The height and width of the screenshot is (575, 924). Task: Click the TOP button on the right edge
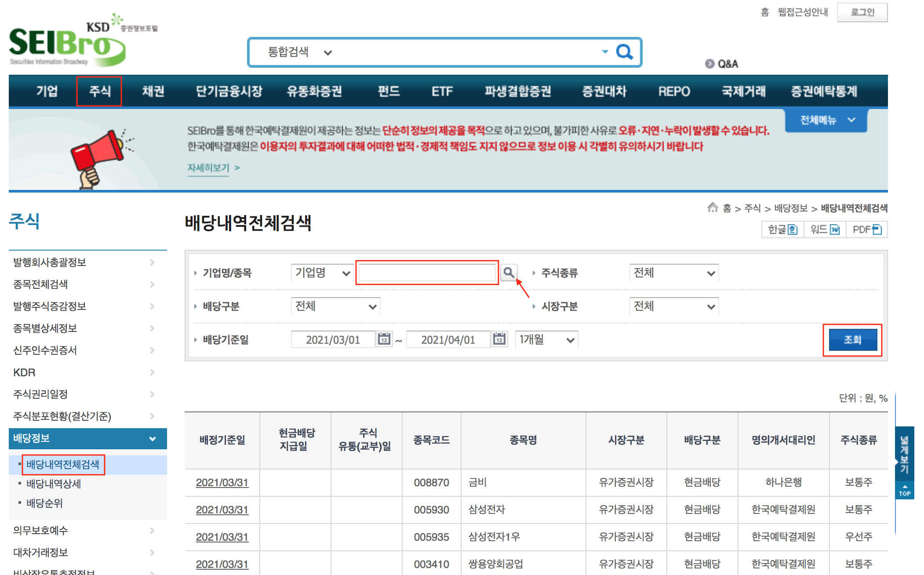[905, 489]
